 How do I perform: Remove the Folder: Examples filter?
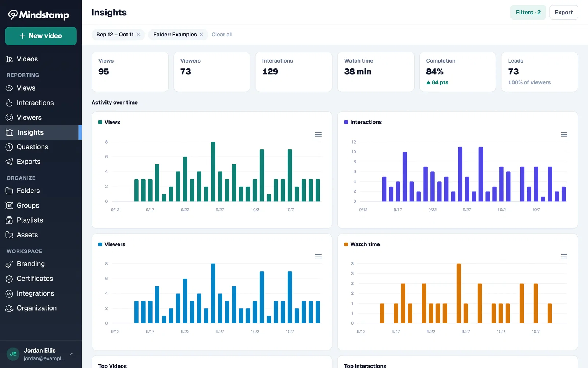(x=201, y=35)
